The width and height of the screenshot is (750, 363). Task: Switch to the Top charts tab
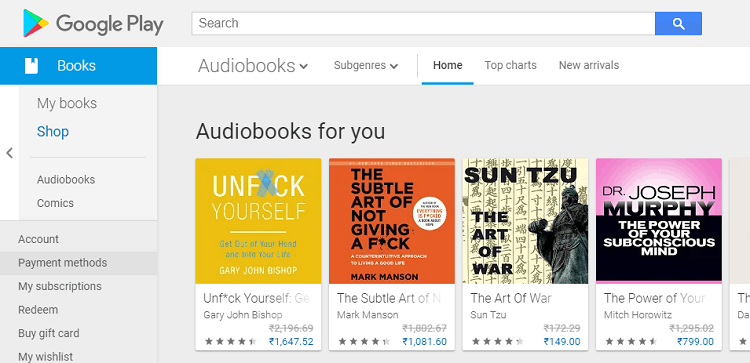510,66
